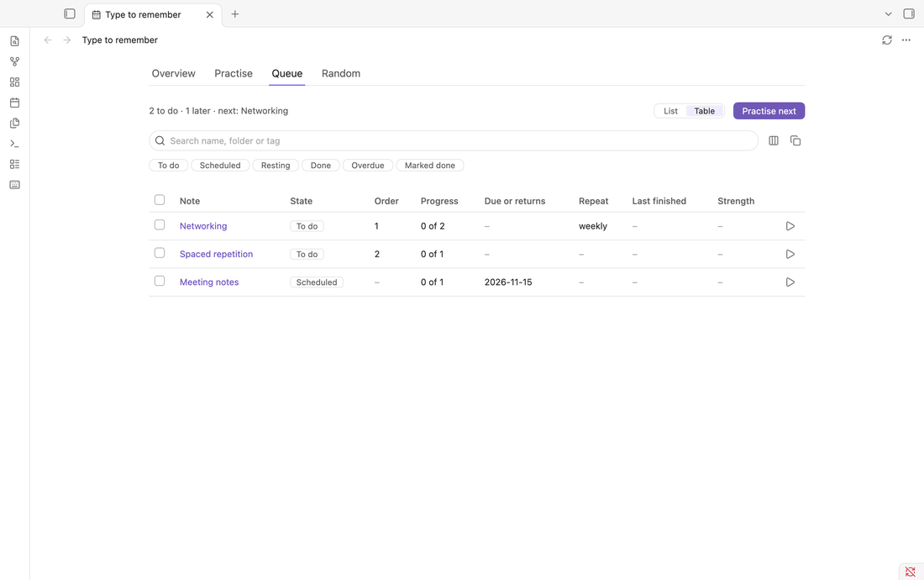Tick the Networking row checkbox
The width and height of the screenshot is (924, 580).
(x=160, y=224)
